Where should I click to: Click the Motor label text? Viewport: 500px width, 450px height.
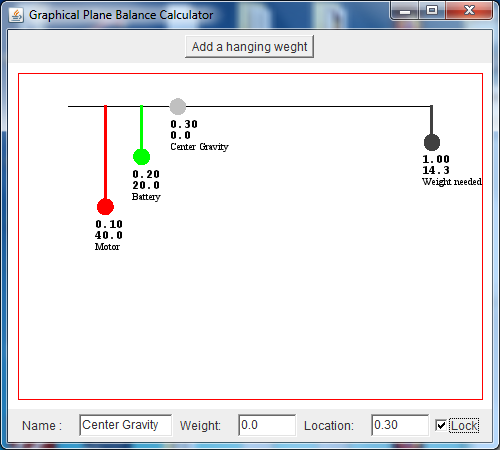coord(107,247)
